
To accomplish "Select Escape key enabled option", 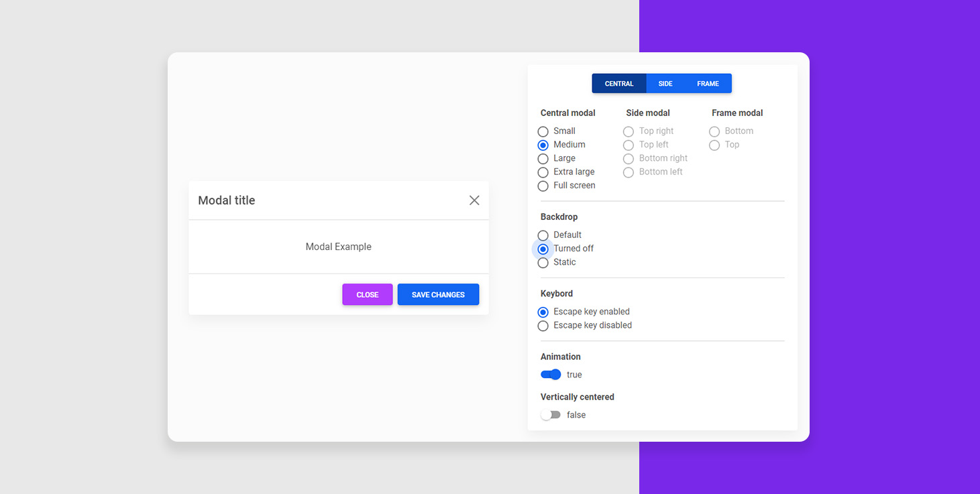I will [543, 312].
